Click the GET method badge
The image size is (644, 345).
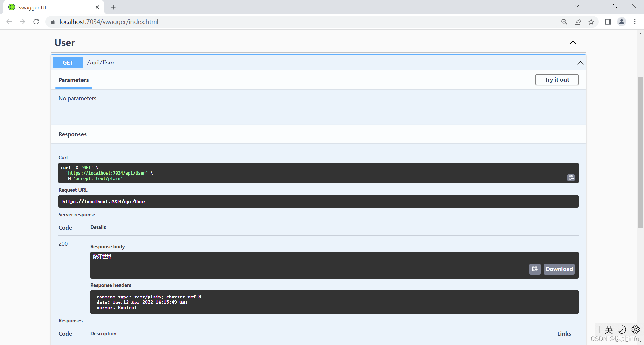(x=68, y=63)
